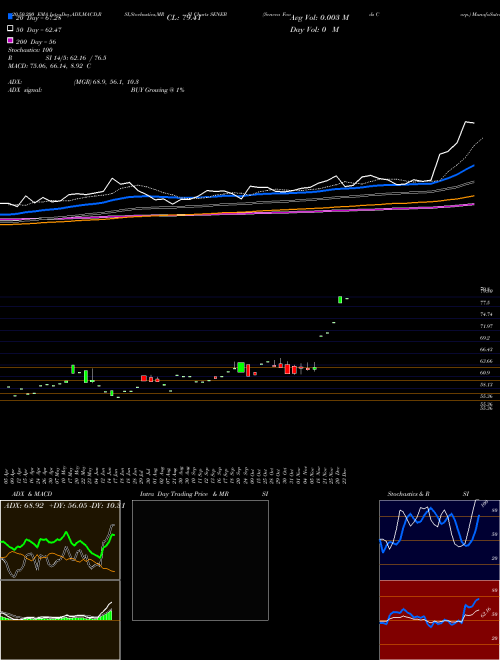Select the 66.43 price axis label

pos(486,349)
